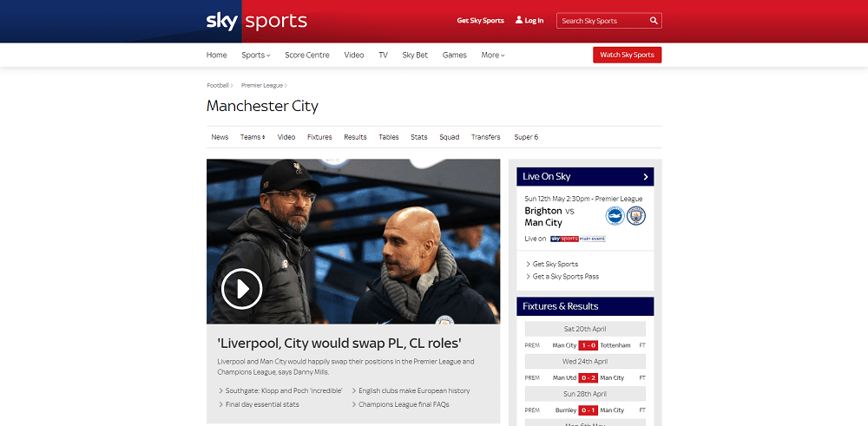Open the Final day essential stats link
This screenshot has width=868, height=426.
(x=259, y=404)
